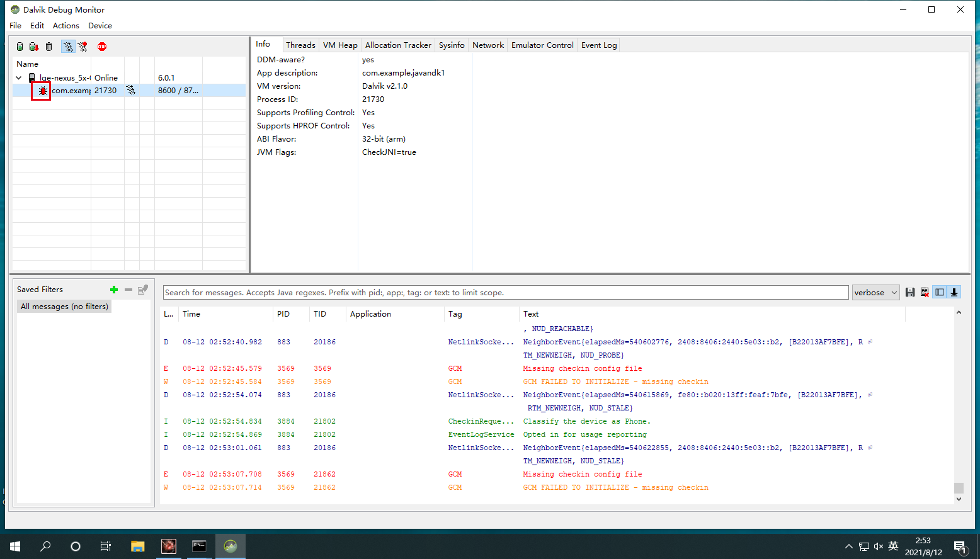Open the Windows Start menu
The height and width of the screenshot is (559, 980).
pyautogui.click(x=15, y=546)
